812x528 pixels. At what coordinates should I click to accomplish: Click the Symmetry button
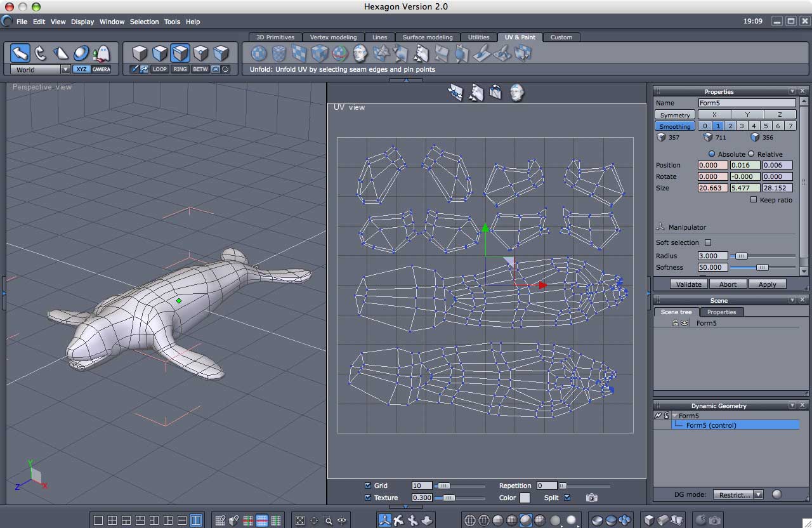[x=675, y=115]
